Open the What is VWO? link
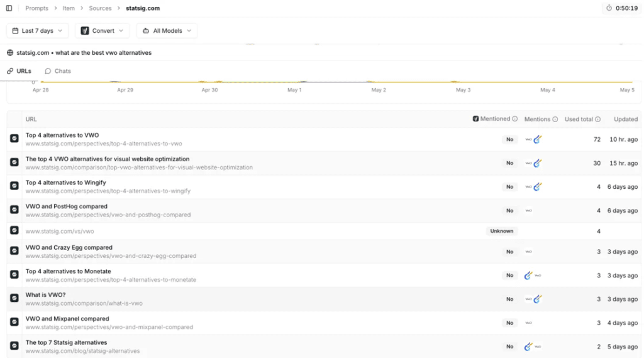The height and width of the screenshot is (358, 644). coord(45,294)
